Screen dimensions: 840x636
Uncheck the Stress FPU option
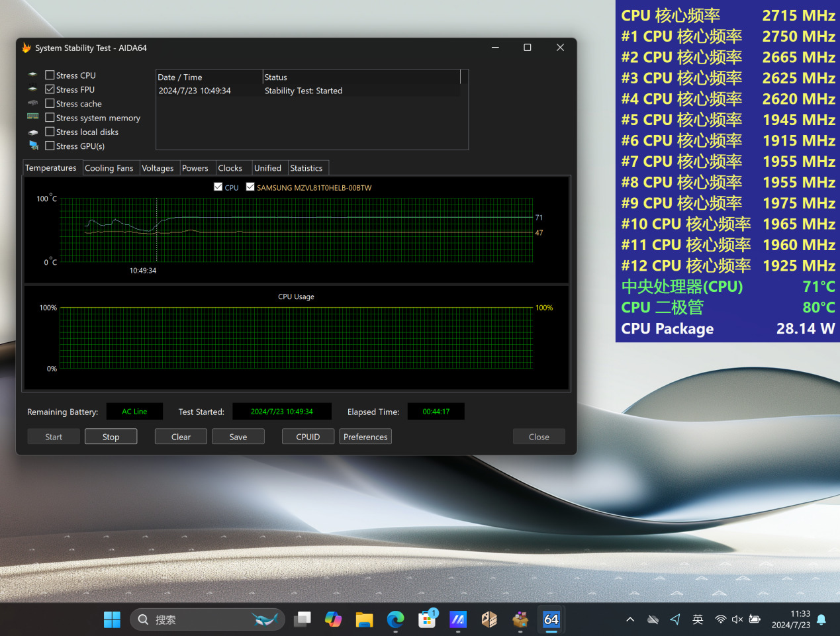point(49,89)
